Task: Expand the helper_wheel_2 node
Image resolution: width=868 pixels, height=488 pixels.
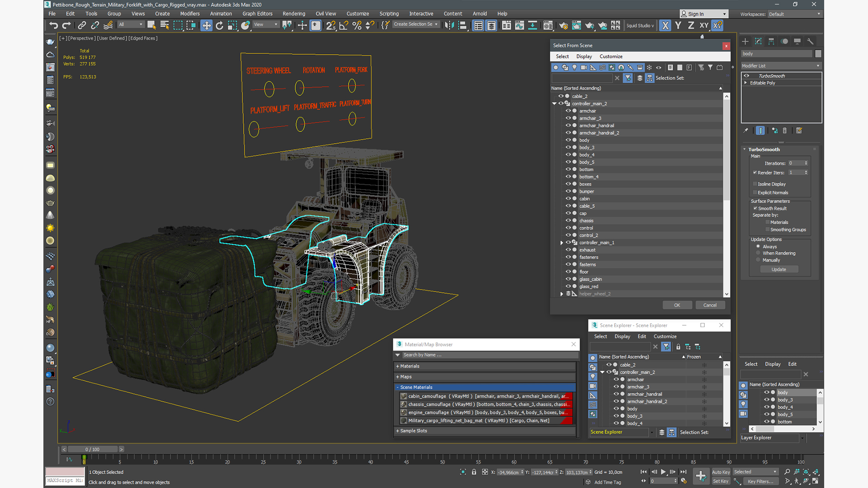Action: [562, 294]
